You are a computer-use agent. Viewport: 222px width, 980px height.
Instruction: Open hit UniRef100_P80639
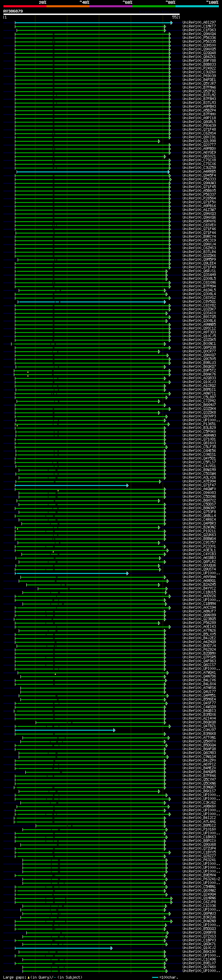[x=199, y=126]
